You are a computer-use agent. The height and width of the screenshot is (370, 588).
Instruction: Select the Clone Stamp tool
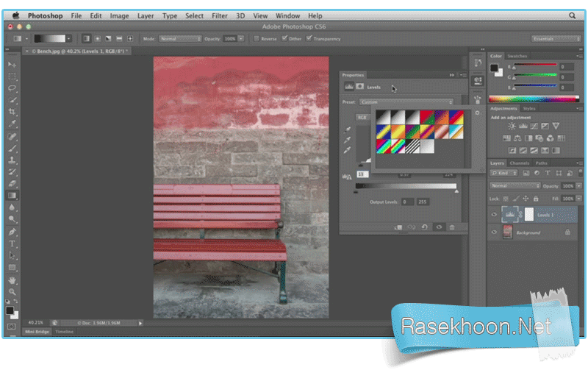tap(12, 160)
